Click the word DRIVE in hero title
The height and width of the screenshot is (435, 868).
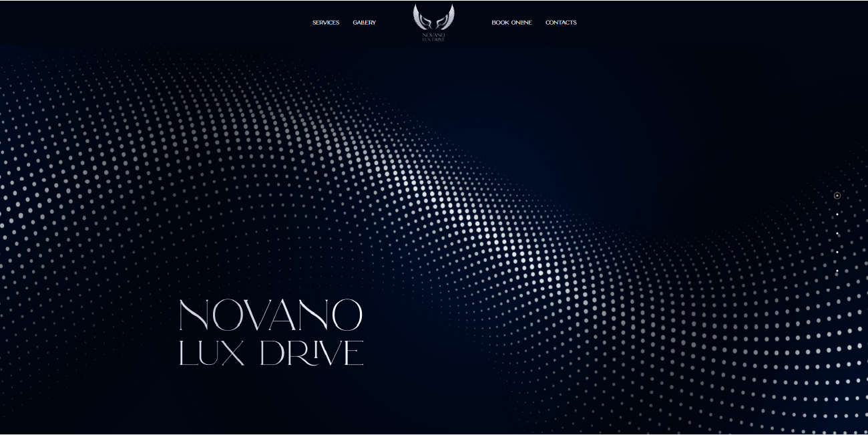tap(312, 353)
